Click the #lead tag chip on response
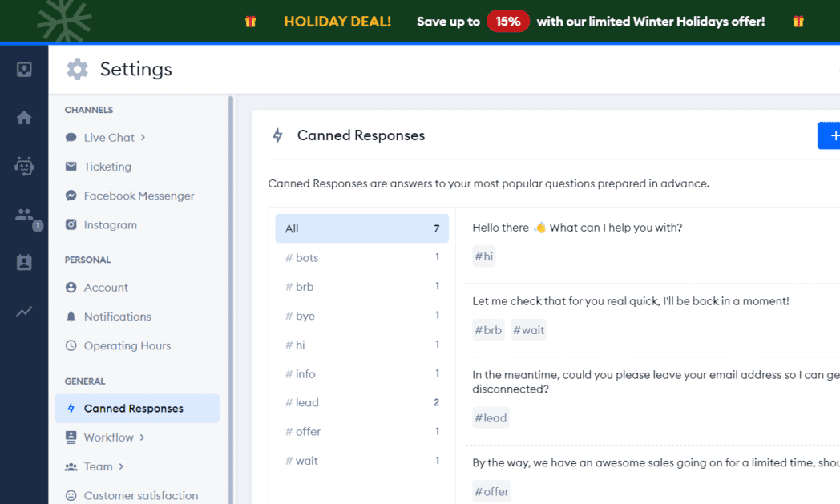This screenshot has width=840, height=504. click(x=491, y=417)
